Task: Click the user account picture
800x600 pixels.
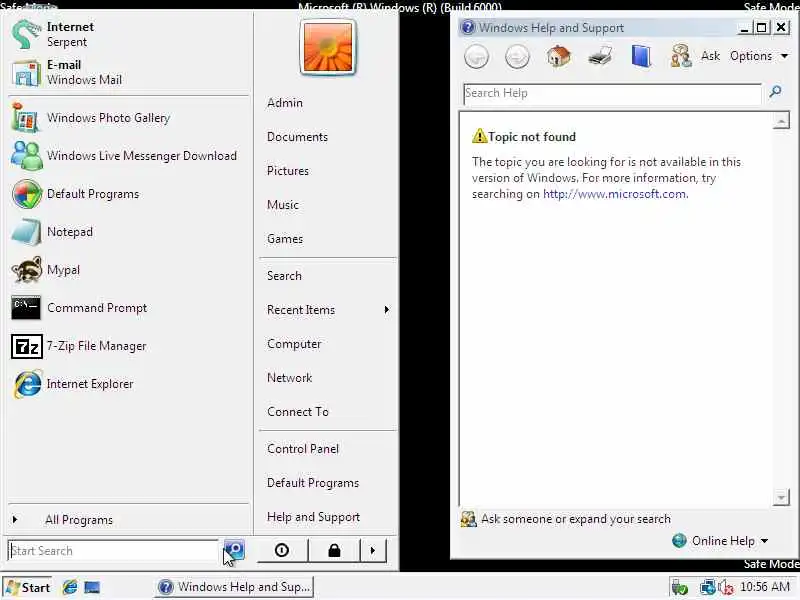Action: click(x=328, y=47)
